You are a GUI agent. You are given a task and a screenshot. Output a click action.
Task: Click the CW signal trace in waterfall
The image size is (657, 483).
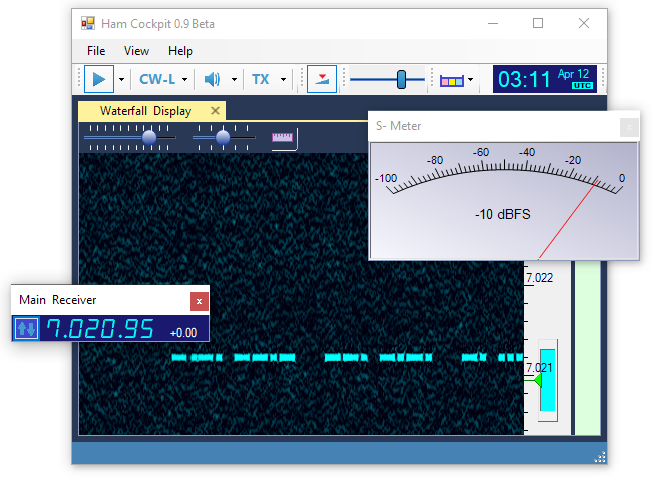click(347, 357)
